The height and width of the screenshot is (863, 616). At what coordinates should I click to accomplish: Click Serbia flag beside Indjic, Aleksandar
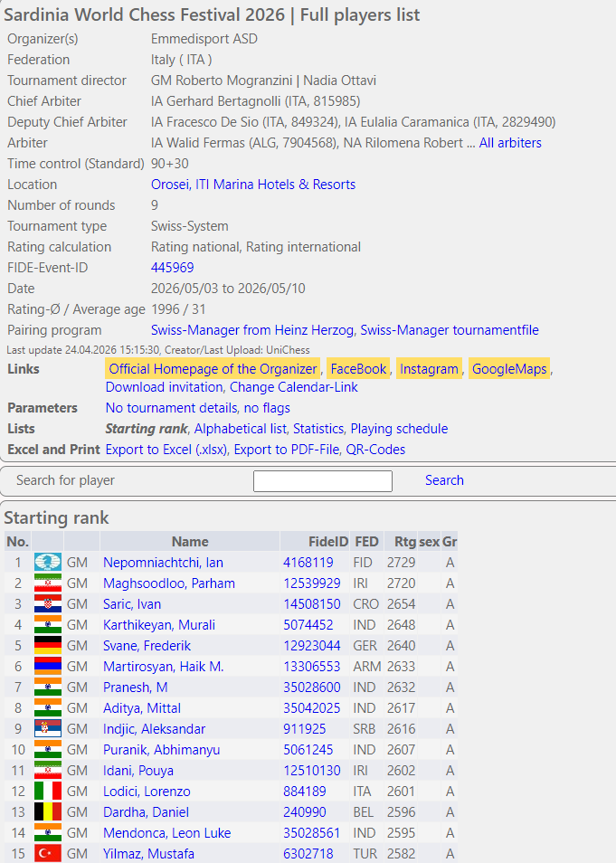pos(48,729)
